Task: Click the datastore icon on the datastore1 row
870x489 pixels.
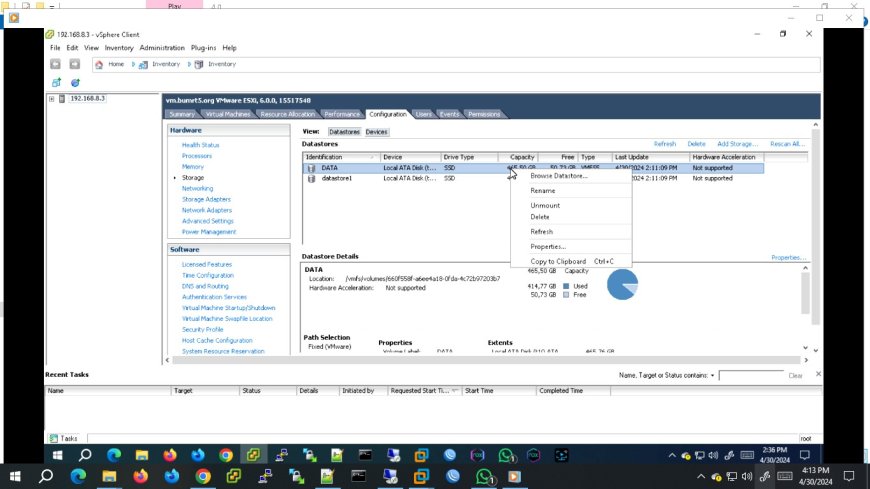Action: point(311,178)
